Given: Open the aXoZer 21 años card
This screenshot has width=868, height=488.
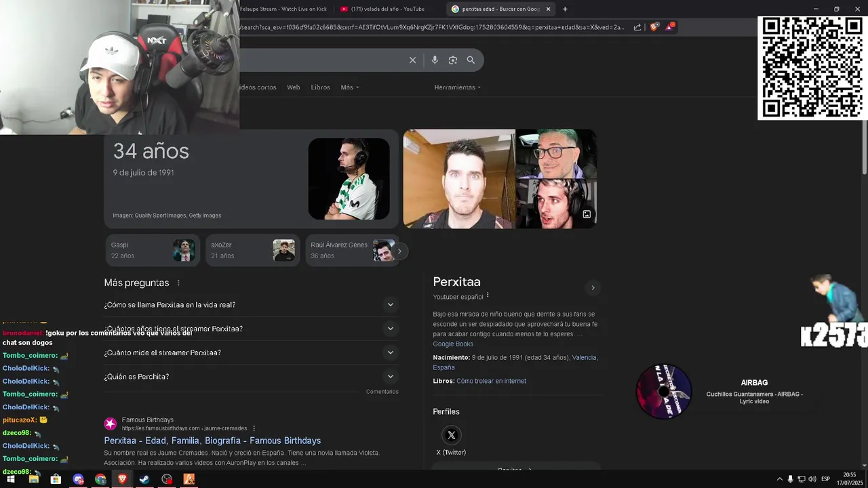Looking at the screenshot, I should click(x=252, y=251).
